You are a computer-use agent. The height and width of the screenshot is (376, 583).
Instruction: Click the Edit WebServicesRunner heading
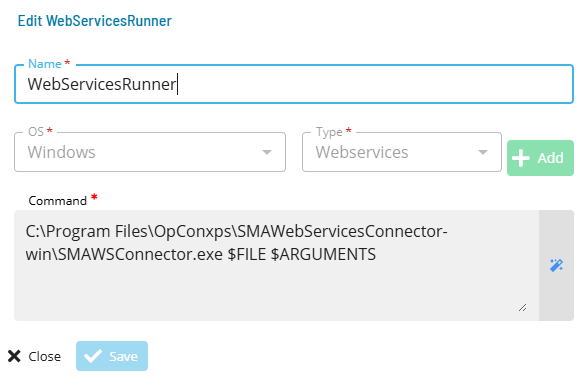click(x=95, y=21)
